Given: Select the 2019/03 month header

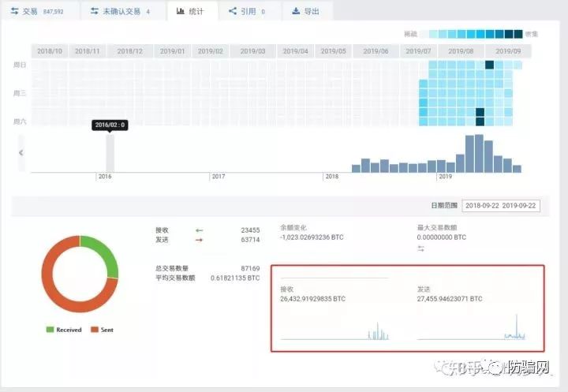Looking at the screenshot, I should pos(253,51).
